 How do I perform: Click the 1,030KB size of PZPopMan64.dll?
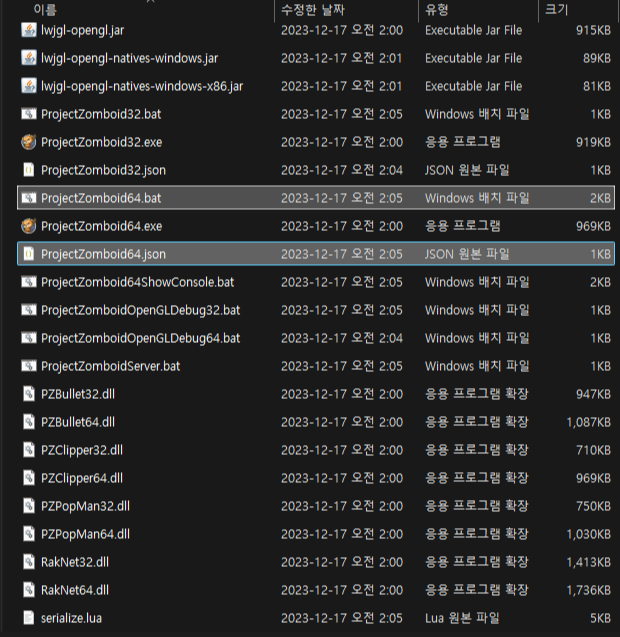click(589, 534)
